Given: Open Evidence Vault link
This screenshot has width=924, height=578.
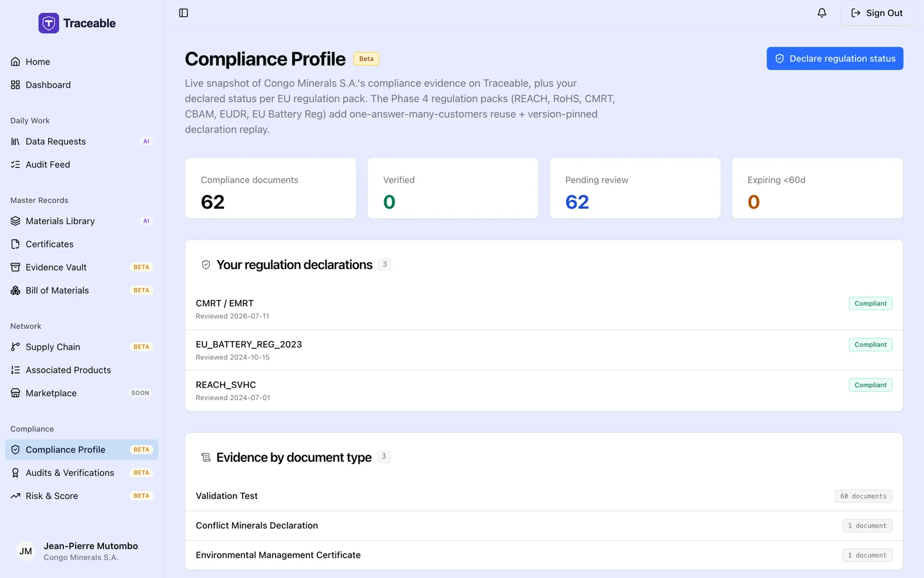Looking at the screenshot, I should [x=81, y=267].
